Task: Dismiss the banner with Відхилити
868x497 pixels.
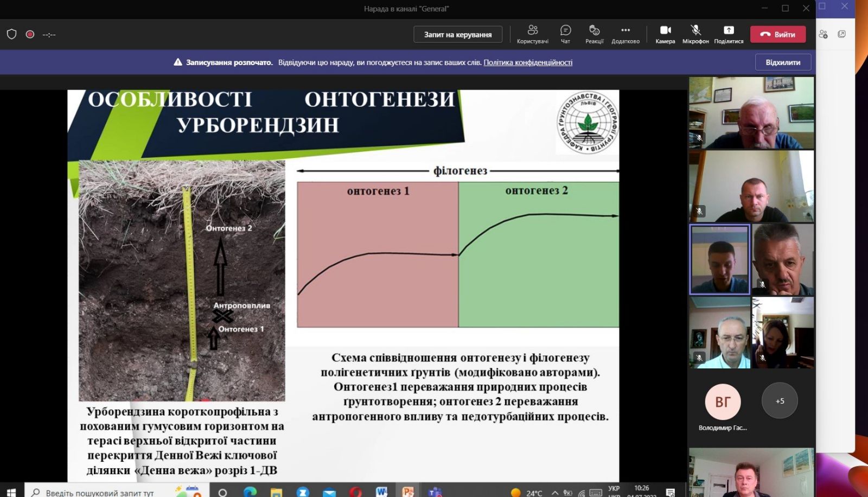Action: (783, 62)
